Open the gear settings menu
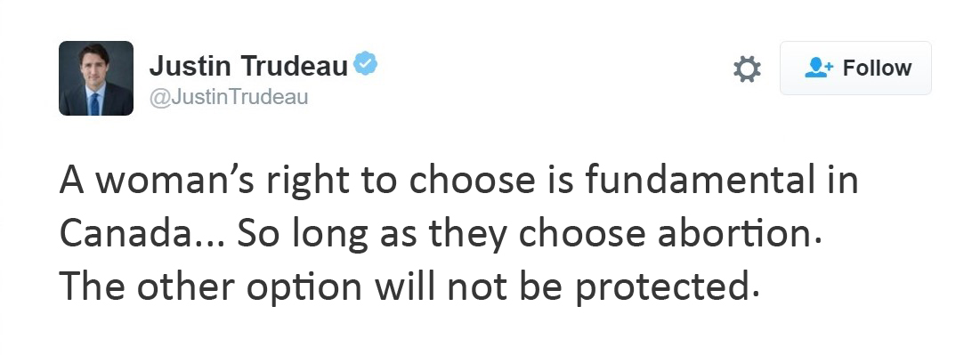 (747, 69)
